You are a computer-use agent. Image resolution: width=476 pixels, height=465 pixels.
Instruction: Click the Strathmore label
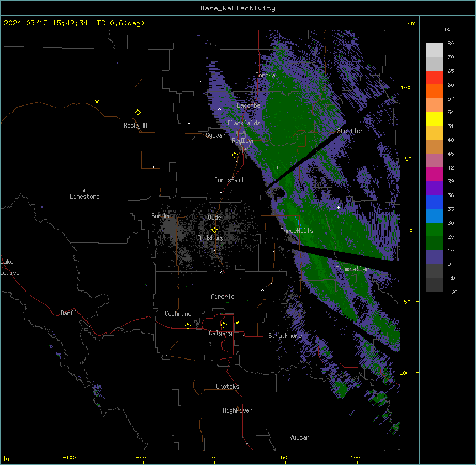point(285,336)
